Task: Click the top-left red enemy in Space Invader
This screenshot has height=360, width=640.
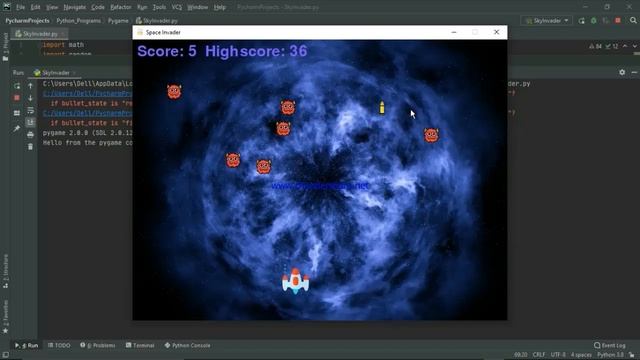Action: 174,92
